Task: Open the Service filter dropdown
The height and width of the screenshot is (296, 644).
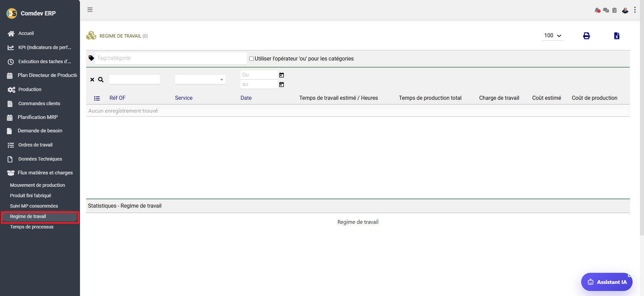Action: 200,80
